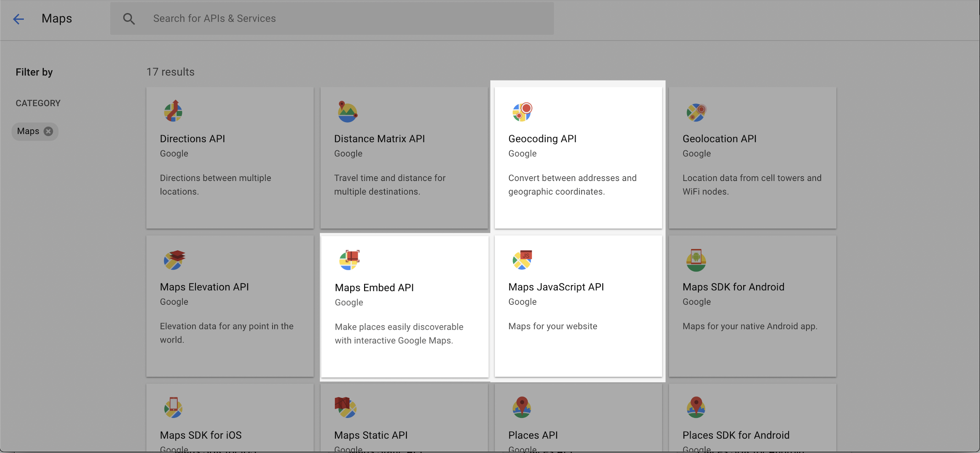
Task: Click 'Make places easily discoverable' description
Action: [x=399, y=334]
